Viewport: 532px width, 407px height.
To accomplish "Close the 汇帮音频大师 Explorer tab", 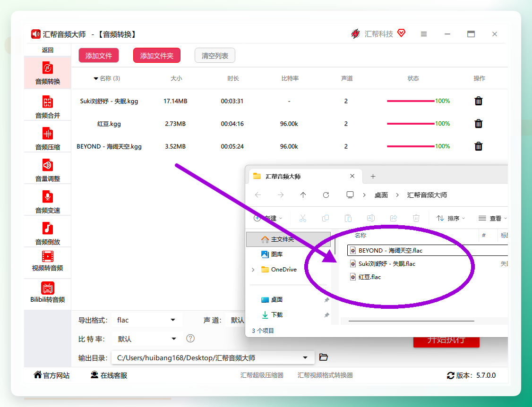I will [352, 176].
